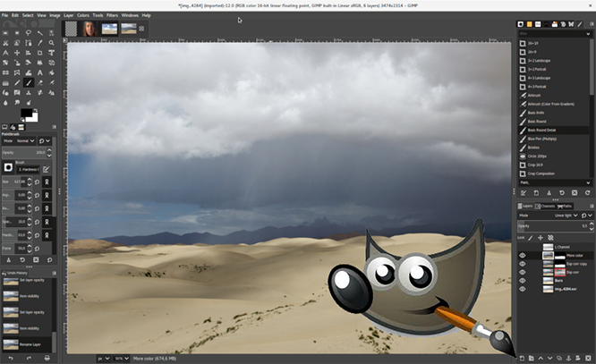596x364 pixels.
Task: Select the Eraser tool
Action: [x=39, y=82]
